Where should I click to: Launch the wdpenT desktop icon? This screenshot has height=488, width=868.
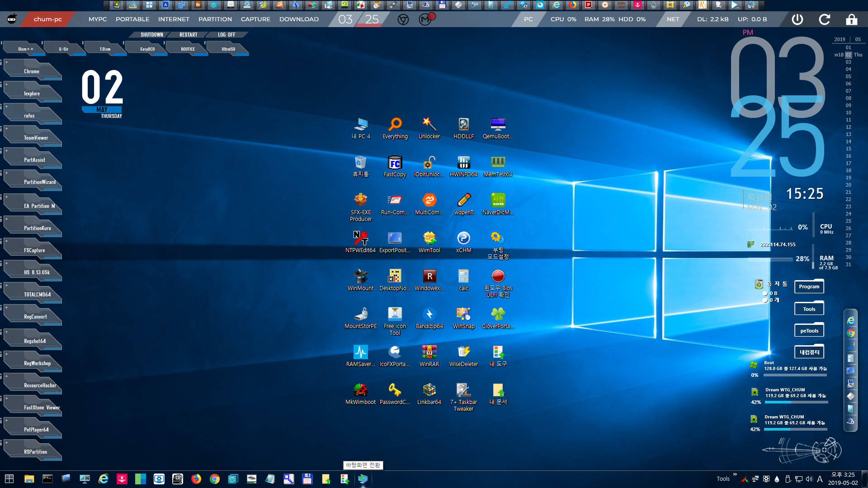[463, 204]
